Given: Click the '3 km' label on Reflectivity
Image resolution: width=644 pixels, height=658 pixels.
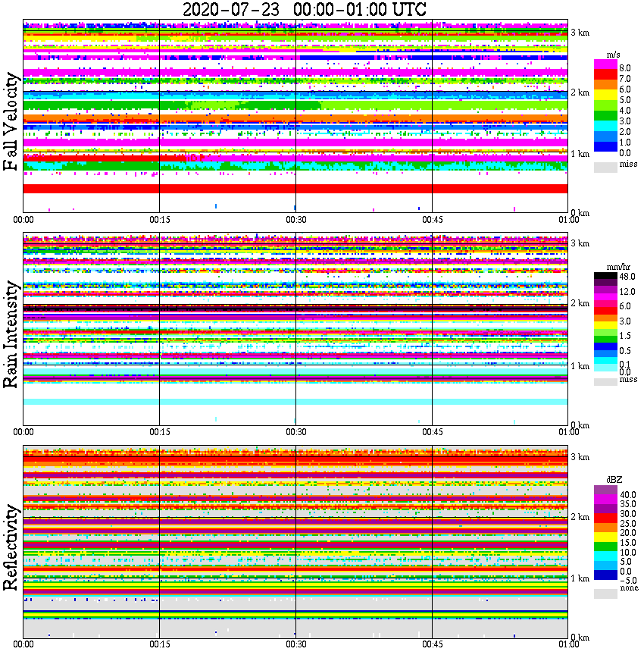Looking at the screenshot, I should [580, 457].
